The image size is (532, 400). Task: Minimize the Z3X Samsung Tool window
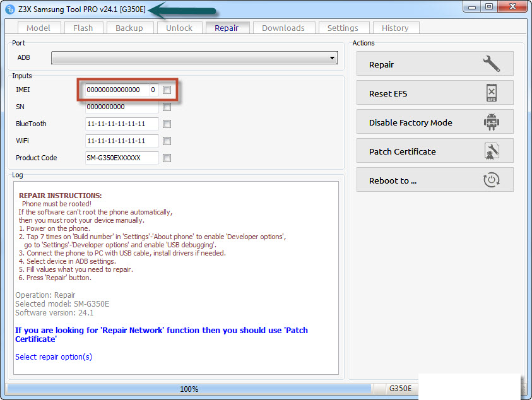472,7
